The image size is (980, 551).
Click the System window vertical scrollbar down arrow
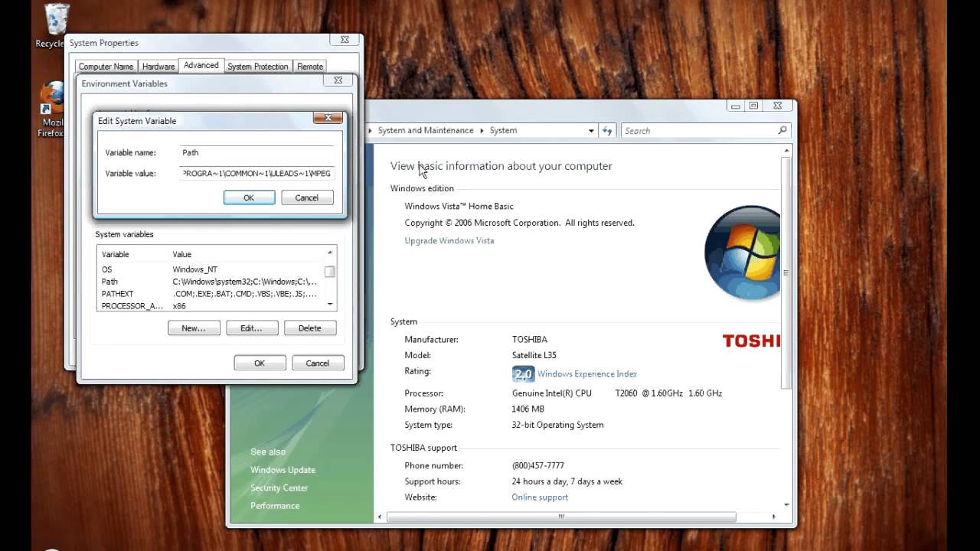786,505
